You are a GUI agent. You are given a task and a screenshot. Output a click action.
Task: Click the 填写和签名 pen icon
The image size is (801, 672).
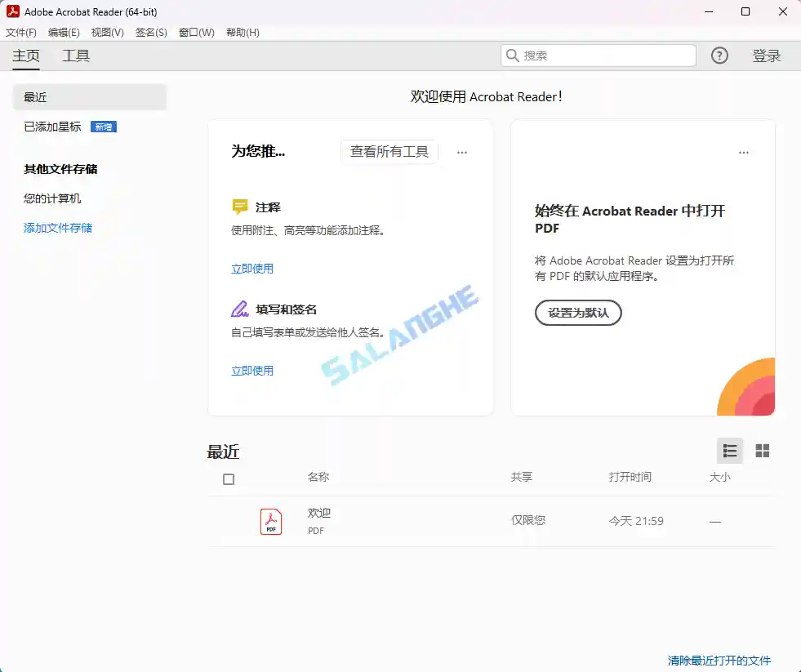pyautogui.click(x=240, y=309)
